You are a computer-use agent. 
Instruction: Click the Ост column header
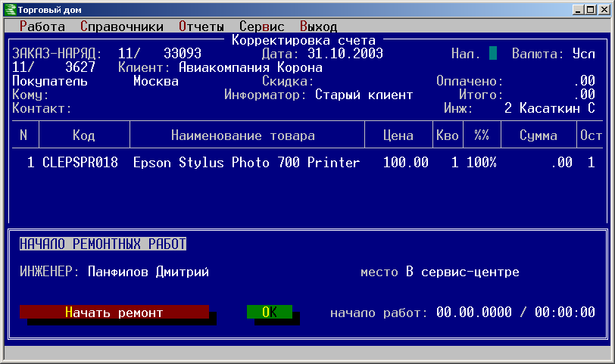click(591, 135)
